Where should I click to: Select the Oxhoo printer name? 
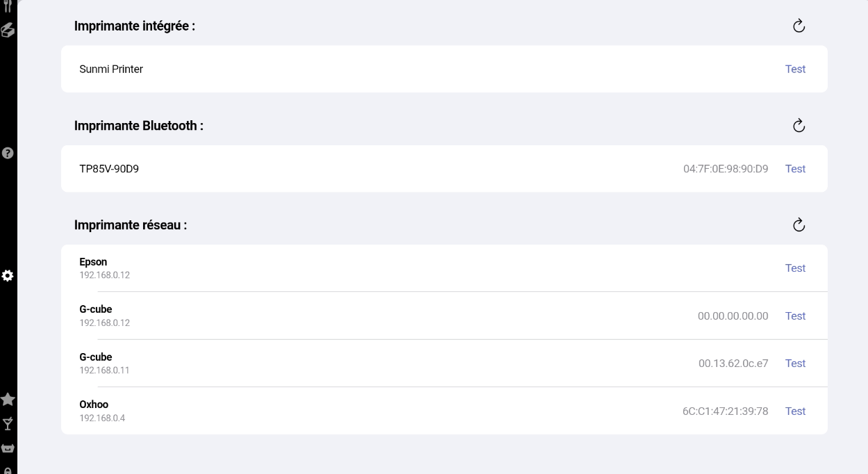click(94, 404)
